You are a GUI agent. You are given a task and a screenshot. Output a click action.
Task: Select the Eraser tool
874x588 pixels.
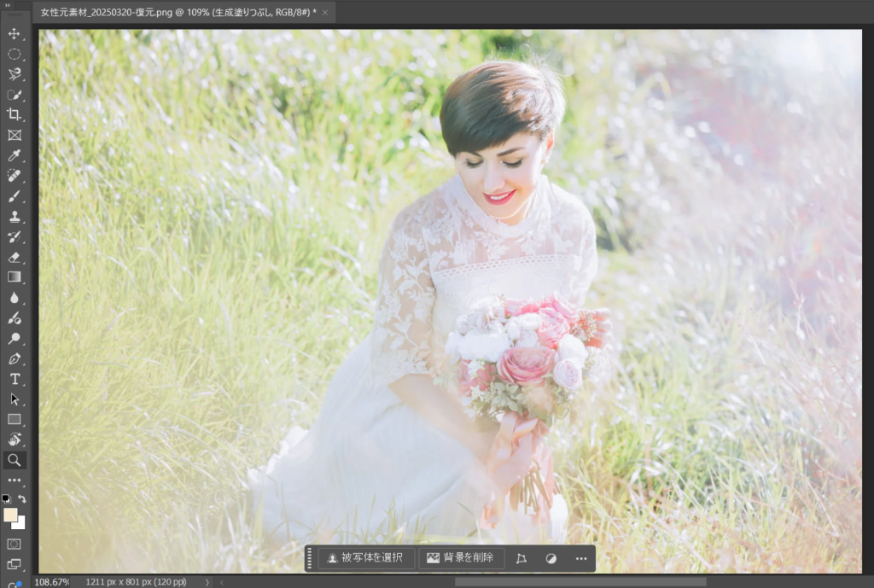click(15, 257)
